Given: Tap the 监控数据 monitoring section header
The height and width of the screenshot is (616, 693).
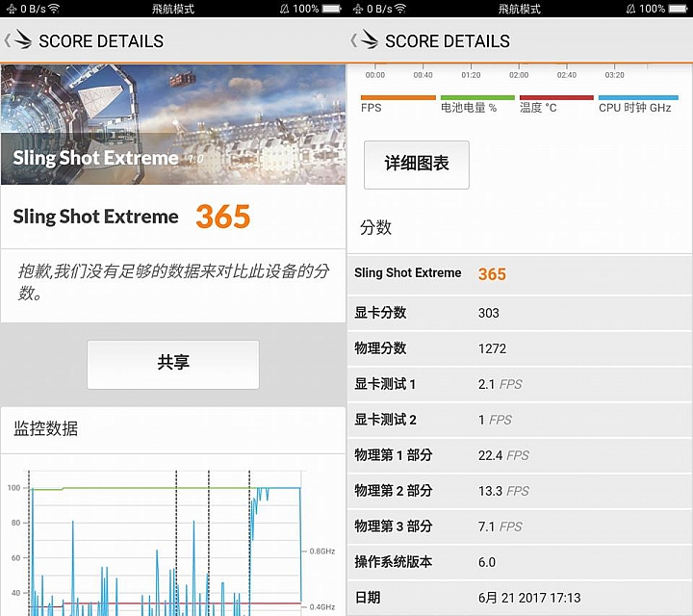Looking at the screenshot, I should (x=46, y=428).
